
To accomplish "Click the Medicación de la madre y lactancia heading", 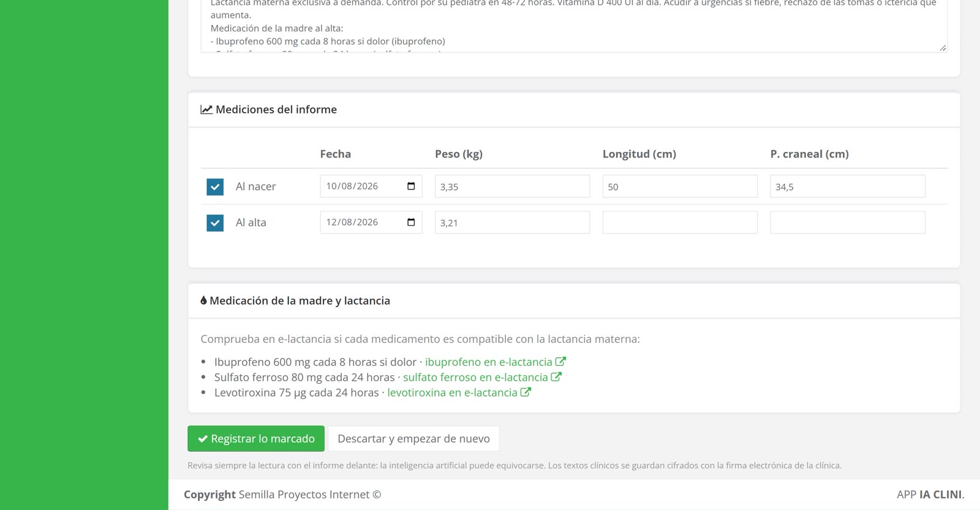I will point(300,301).
